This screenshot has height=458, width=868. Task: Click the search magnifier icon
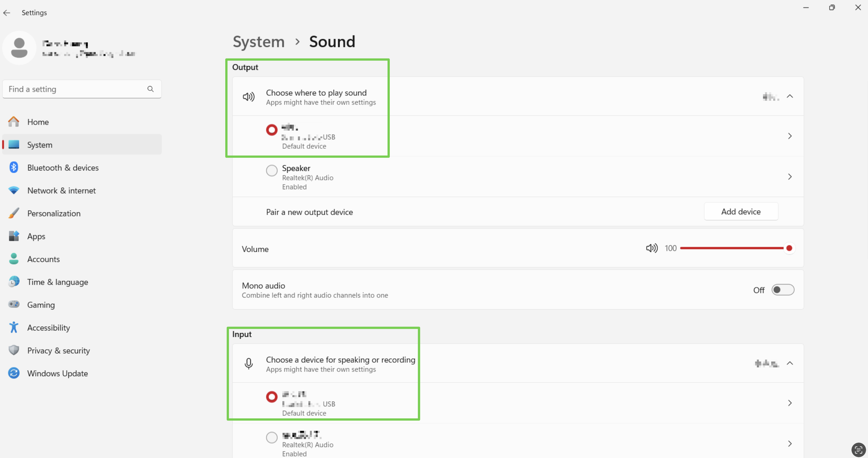pos(150,89)
